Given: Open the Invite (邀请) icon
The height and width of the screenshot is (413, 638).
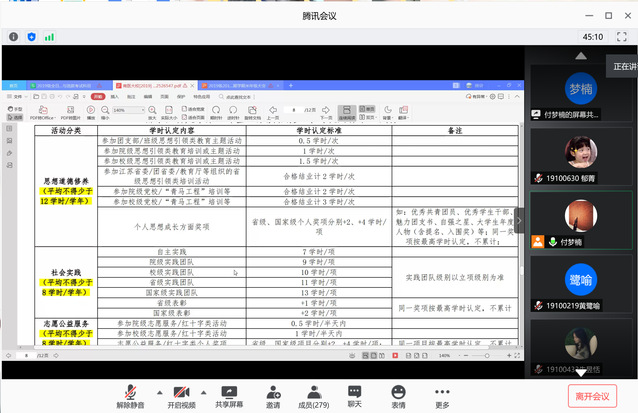Looking at the screenshot, I should 273,395.
